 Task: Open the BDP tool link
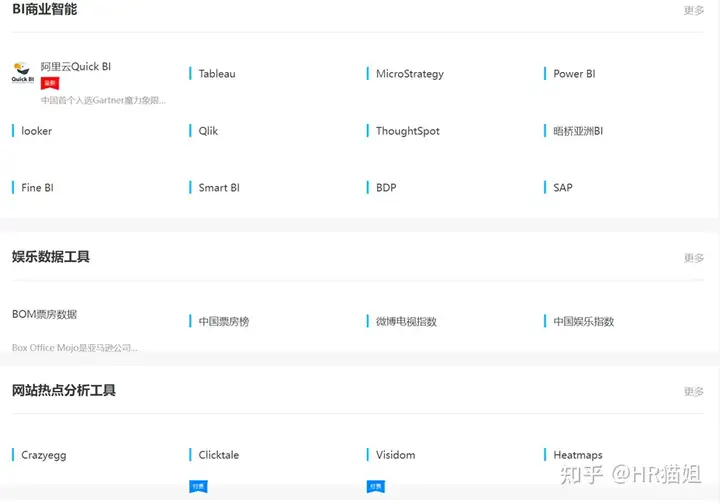(386, 188)
